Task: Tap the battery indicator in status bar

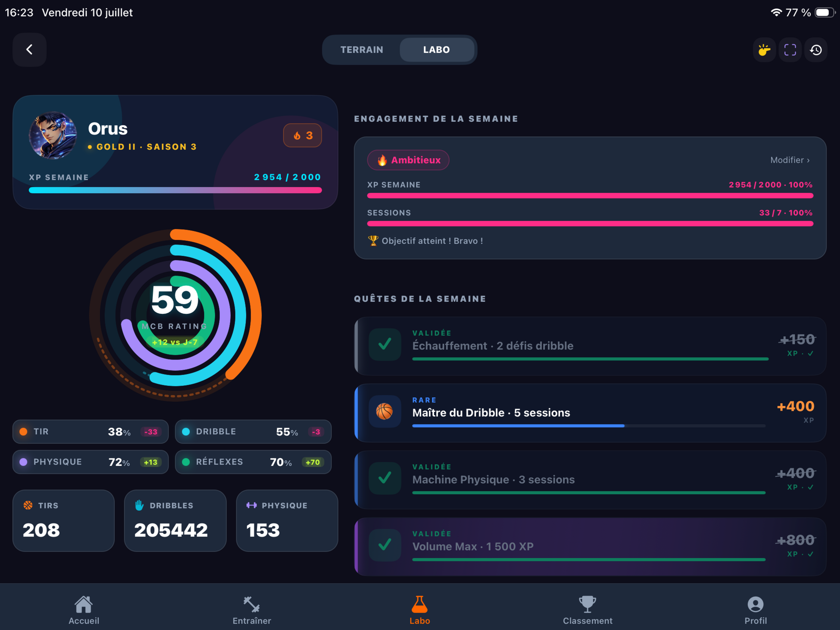Action: point(825,13)
